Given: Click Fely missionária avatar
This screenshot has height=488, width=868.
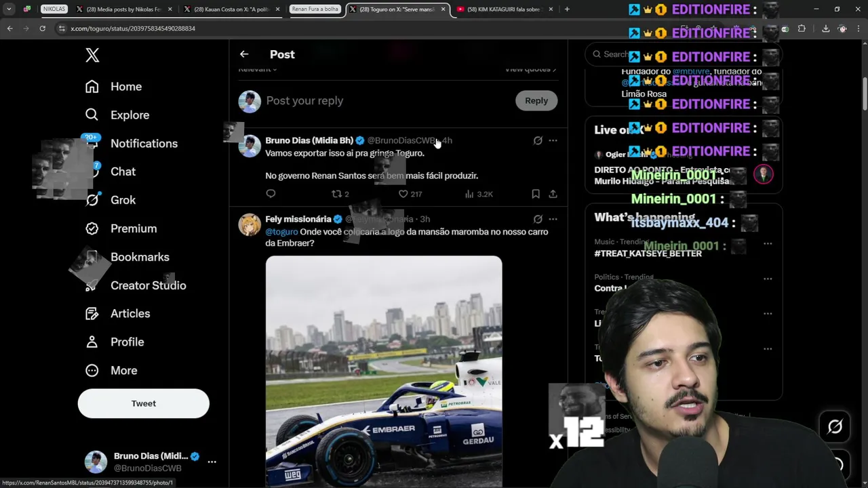Looking at the screenshot, I should pos(250,225).
